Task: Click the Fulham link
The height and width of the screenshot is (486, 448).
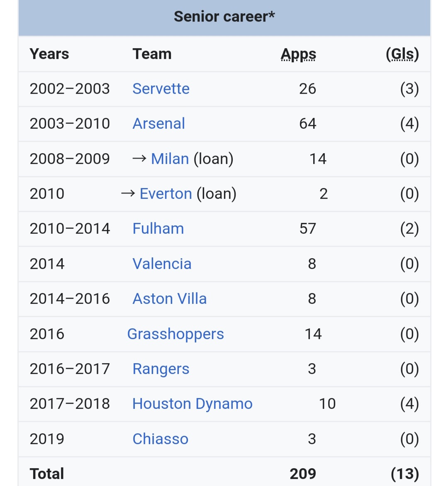Action: coord(158,229)
